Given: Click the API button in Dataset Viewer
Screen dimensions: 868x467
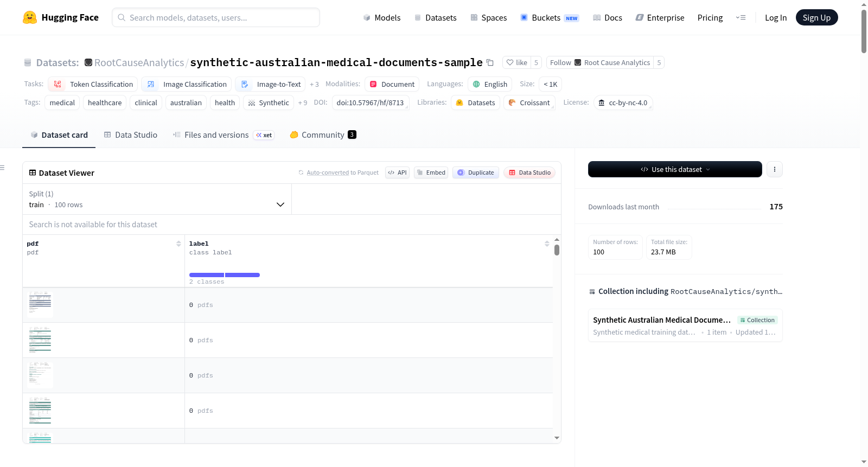Looking at the screenshot, I should [397, 172].
